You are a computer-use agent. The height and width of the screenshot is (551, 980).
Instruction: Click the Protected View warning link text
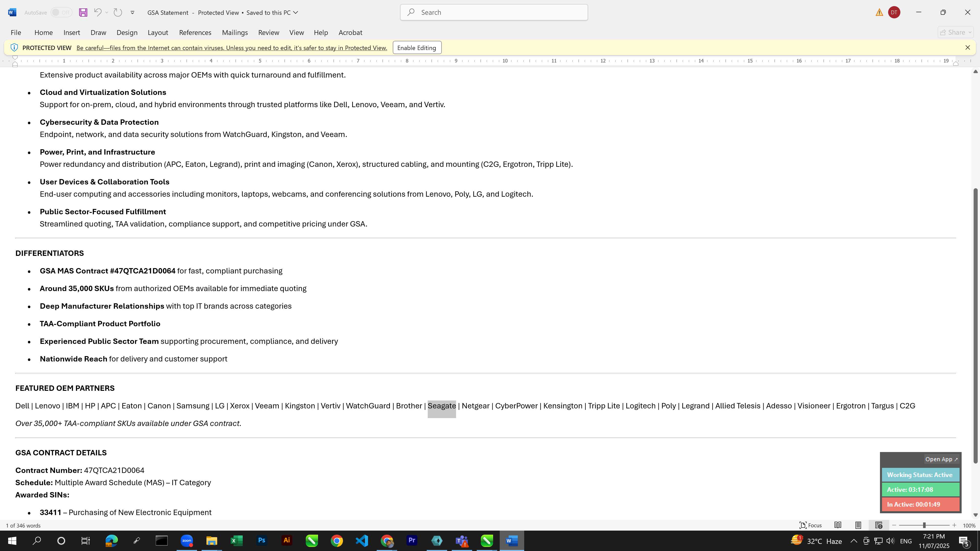[232, 48]
